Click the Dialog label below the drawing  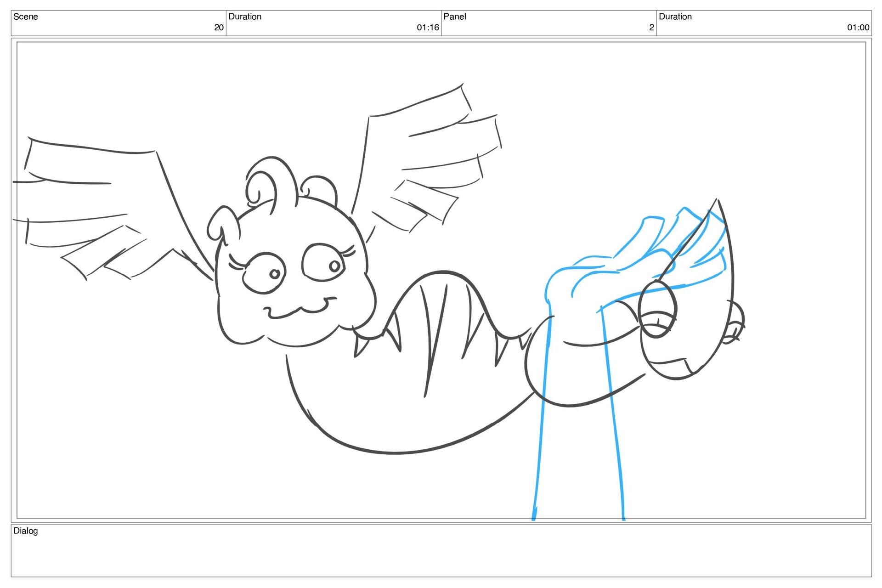point(26,531)
